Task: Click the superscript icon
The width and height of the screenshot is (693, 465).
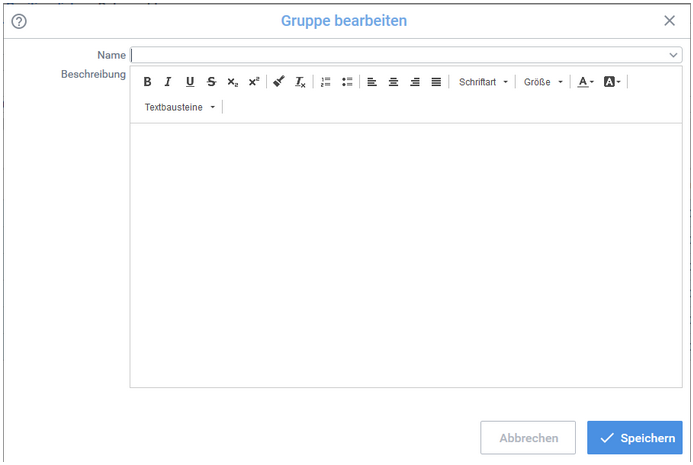Action: click(x=254, y=82)
